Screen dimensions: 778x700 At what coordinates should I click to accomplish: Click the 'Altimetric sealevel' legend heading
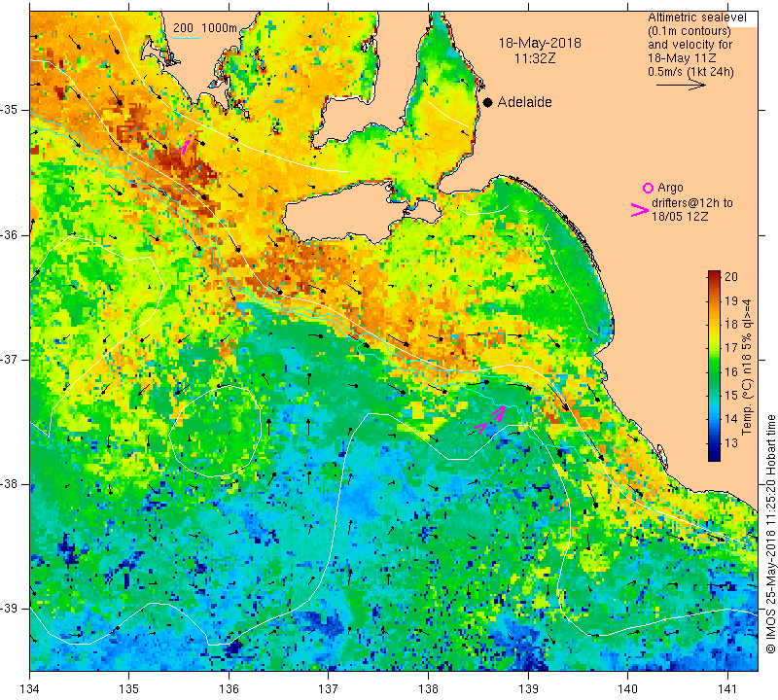[696, 17]
